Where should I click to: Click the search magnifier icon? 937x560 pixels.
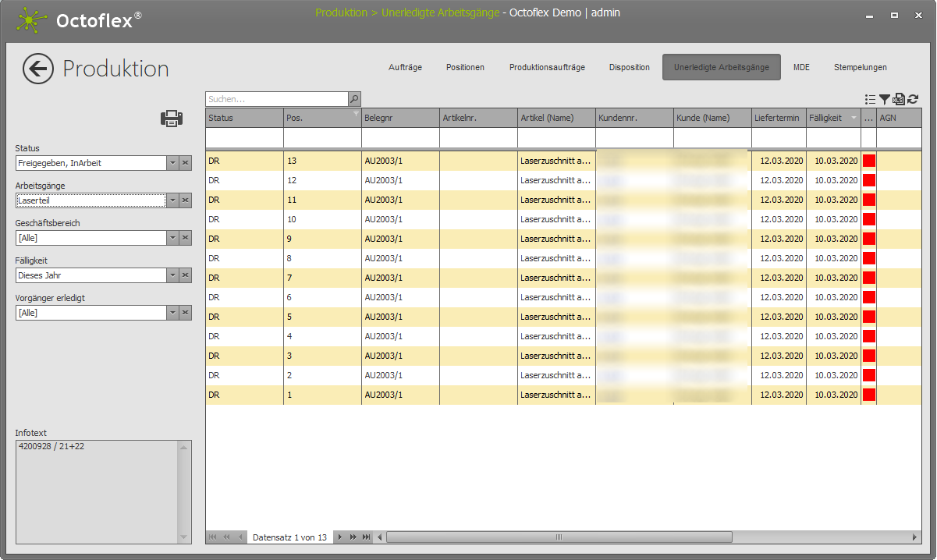tap(354, 99)
